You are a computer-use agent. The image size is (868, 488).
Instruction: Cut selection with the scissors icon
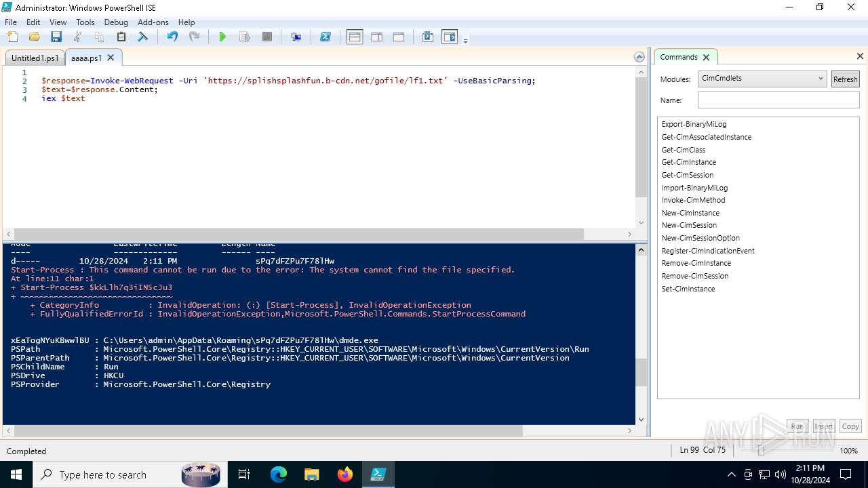coord(77,37)
